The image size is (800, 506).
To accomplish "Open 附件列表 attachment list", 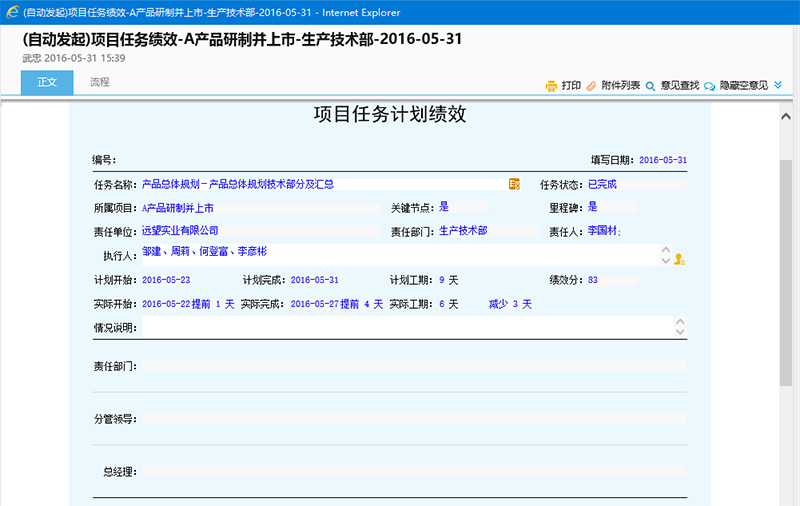I will [620, 86].
